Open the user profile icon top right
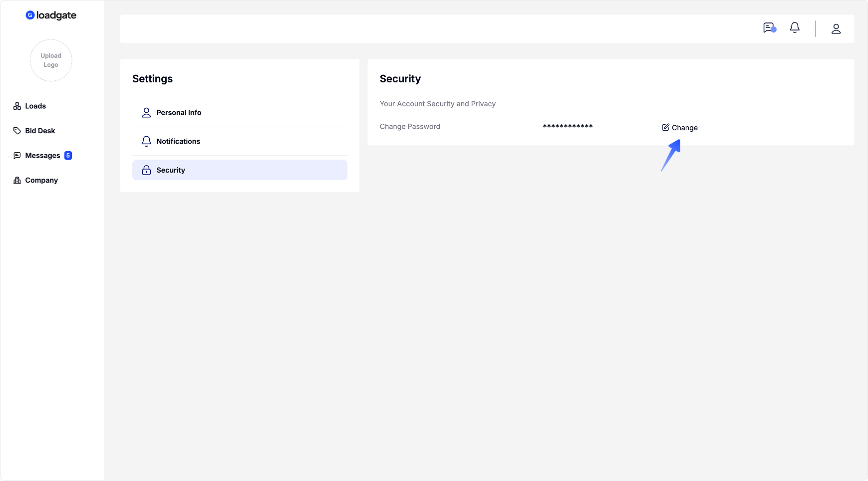This screenshot has height=481, width=868. 836,28
